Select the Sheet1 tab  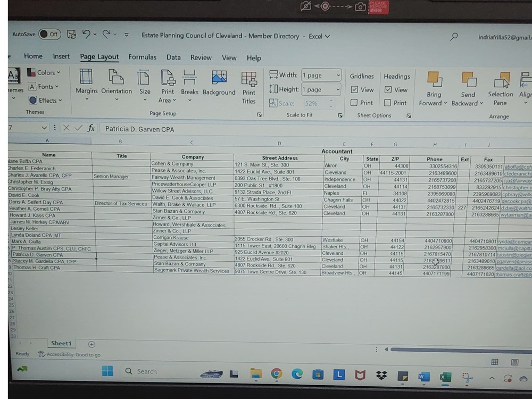[61, 343]
